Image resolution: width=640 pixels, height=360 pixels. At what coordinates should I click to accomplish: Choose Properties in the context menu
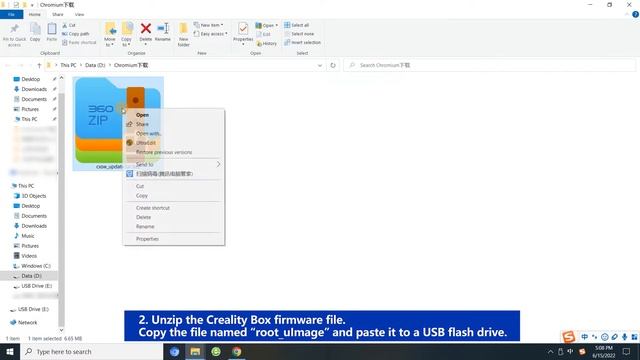click(173, 239)
